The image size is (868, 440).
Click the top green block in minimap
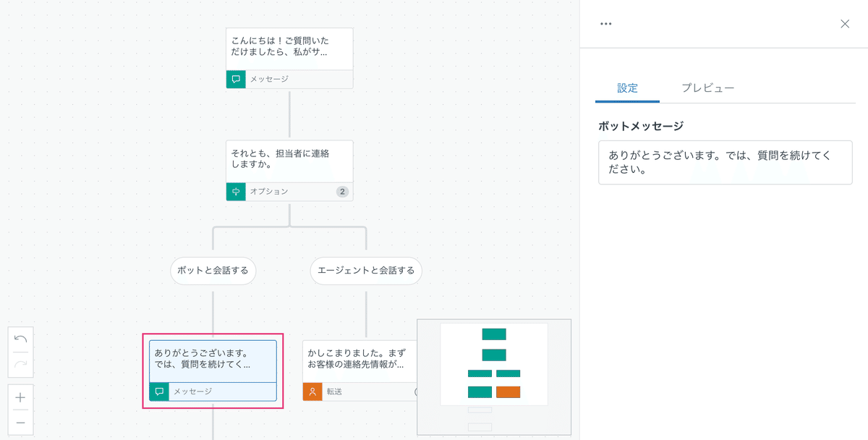tap(494, 334)
